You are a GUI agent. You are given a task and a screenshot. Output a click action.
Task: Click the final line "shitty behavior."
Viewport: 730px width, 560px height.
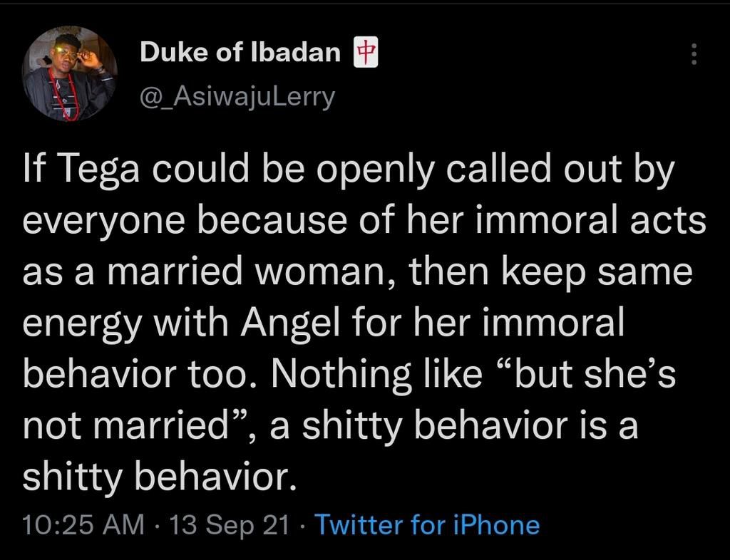[158, 477]
